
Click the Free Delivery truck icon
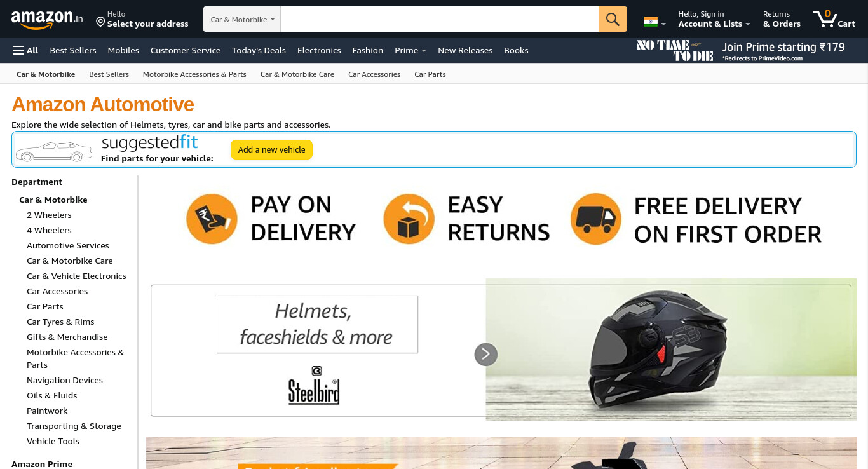point(595,219)
